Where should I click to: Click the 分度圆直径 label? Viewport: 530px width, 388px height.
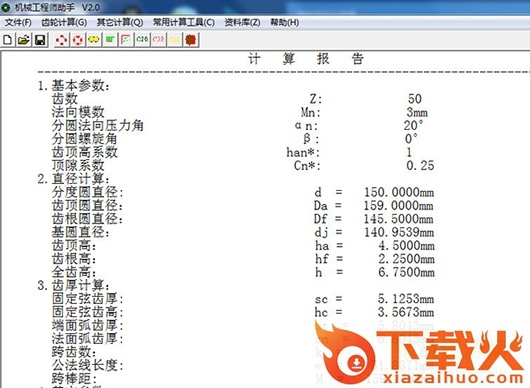[88, 192]
